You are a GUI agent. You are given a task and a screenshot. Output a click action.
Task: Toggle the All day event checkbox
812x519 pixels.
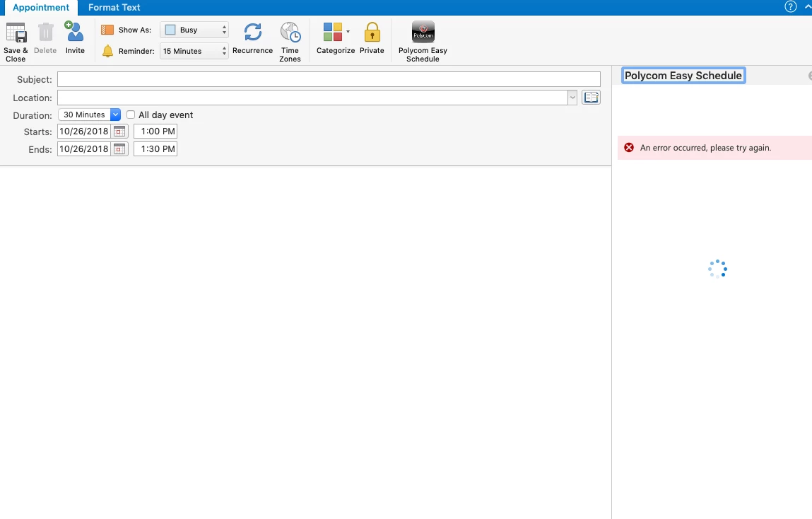(x=131, y=115)
